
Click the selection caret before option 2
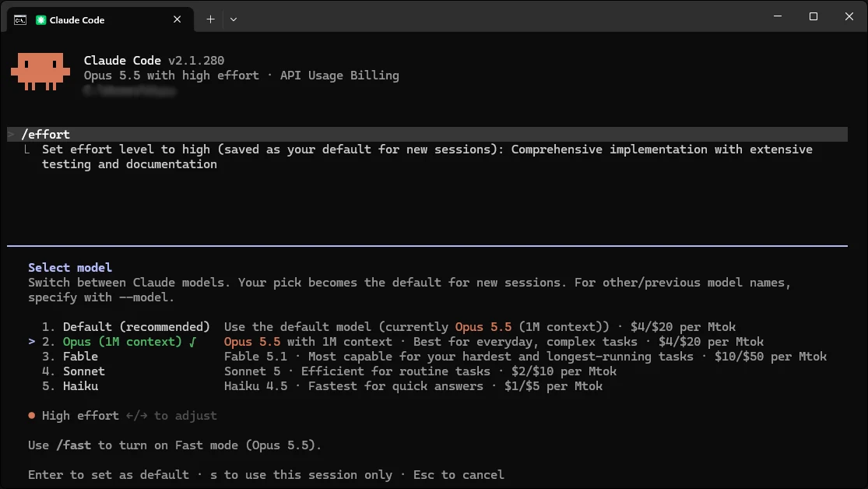32,342
